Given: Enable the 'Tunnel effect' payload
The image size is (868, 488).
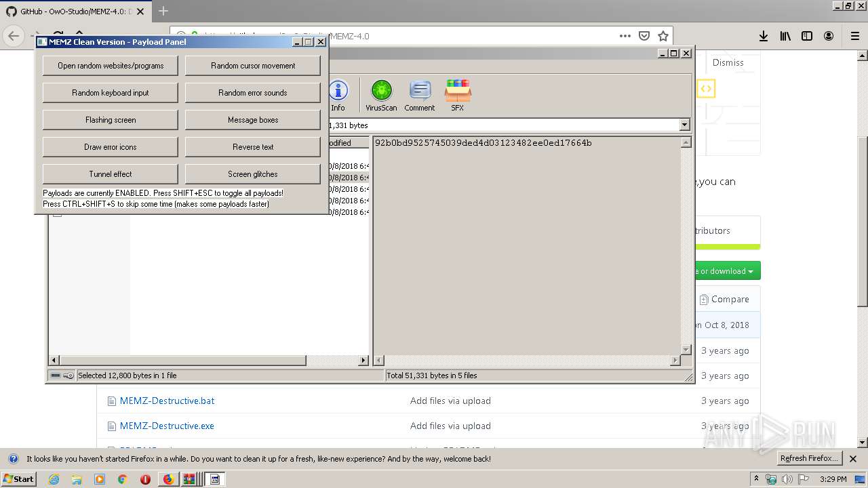Looking at the screenshot, I should click(x=111, y=174).
